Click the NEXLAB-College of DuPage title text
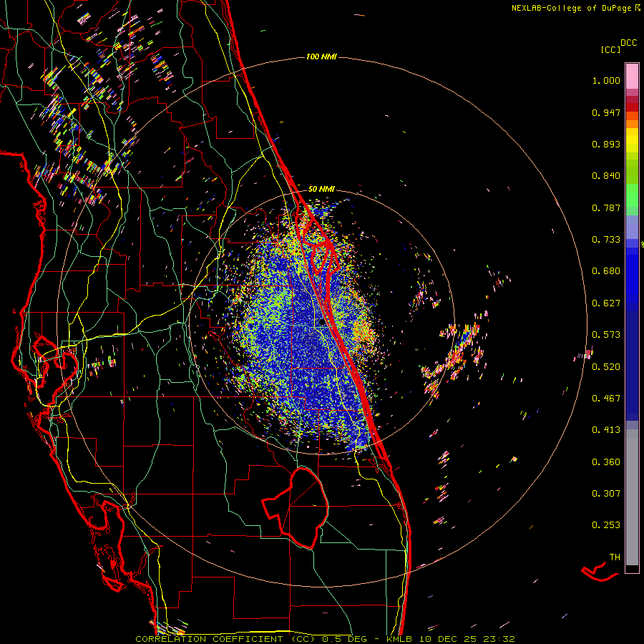Screen dimensions: 644x644 (x=572, y=8)
